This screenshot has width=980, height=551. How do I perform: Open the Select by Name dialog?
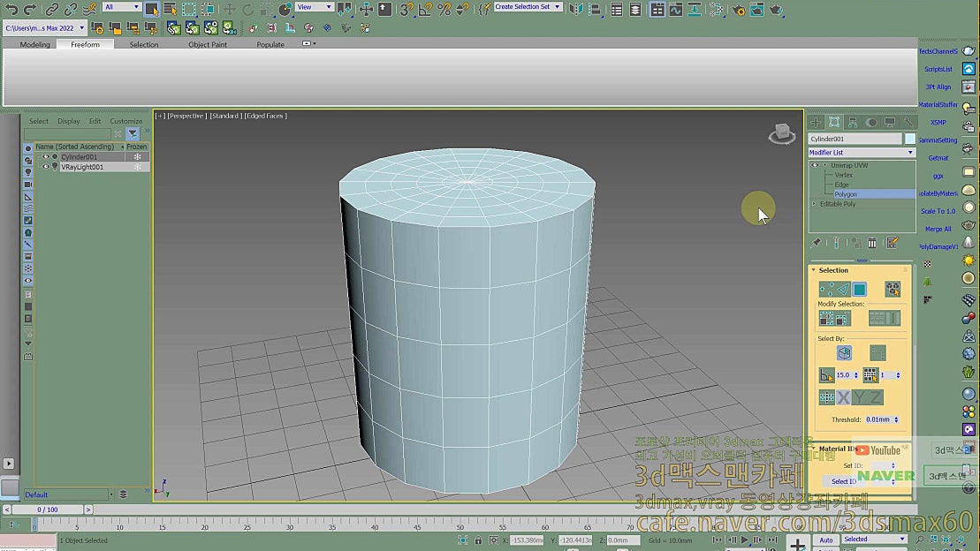point(169,9)
